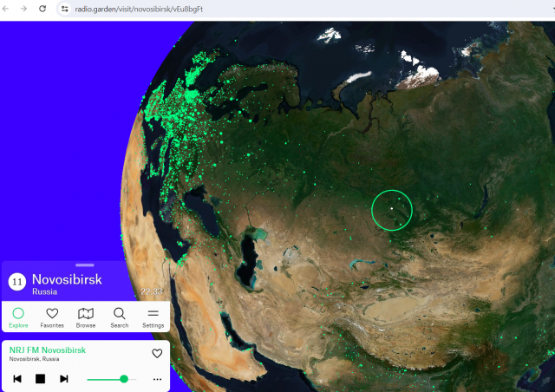
Task: Click the radio.garden URL address field
Action: click(139, 10)
